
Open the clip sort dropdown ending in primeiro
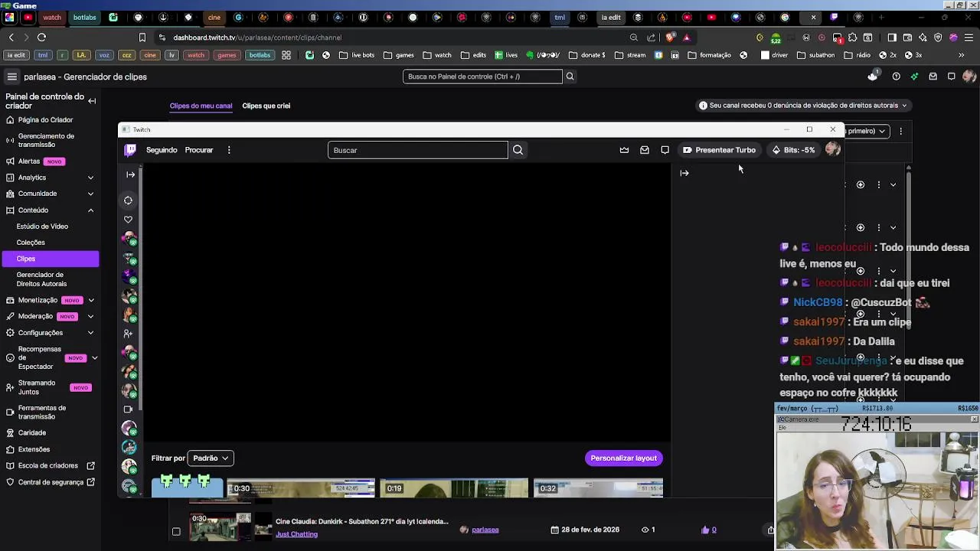865,131
